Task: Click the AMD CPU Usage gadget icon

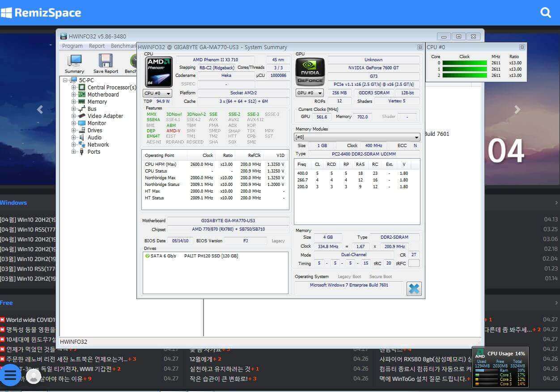Action: 479,354
